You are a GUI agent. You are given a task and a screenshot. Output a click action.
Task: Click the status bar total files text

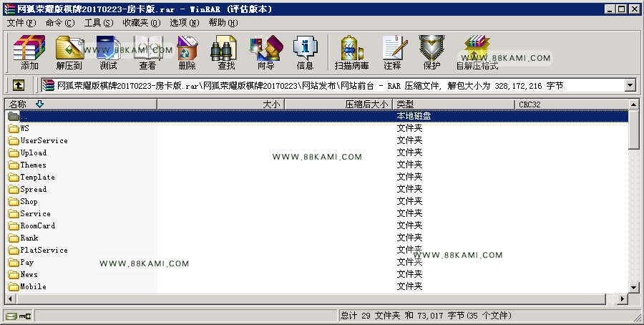click(x=426, y=316)
